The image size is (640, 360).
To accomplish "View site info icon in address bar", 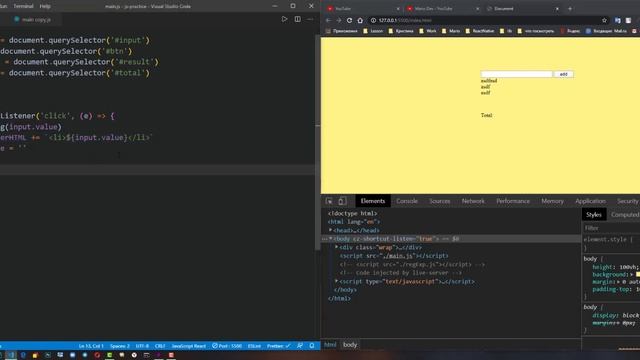I will point(373,20).
